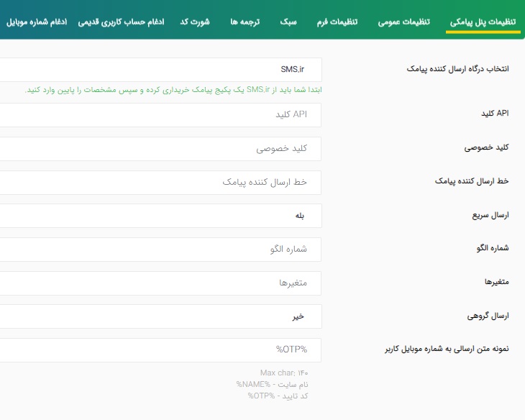Screen dimensions: 525x420
Task: Select the label انتخاب درگاه ارسال کننده پیامک
Action: pyautogui.click(x=457, y=68)
